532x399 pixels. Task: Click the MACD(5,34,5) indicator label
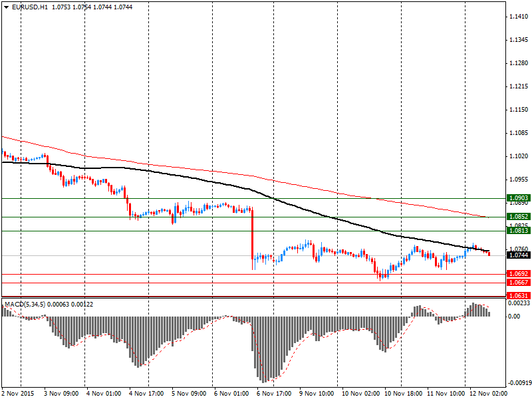tap(25, 305)
